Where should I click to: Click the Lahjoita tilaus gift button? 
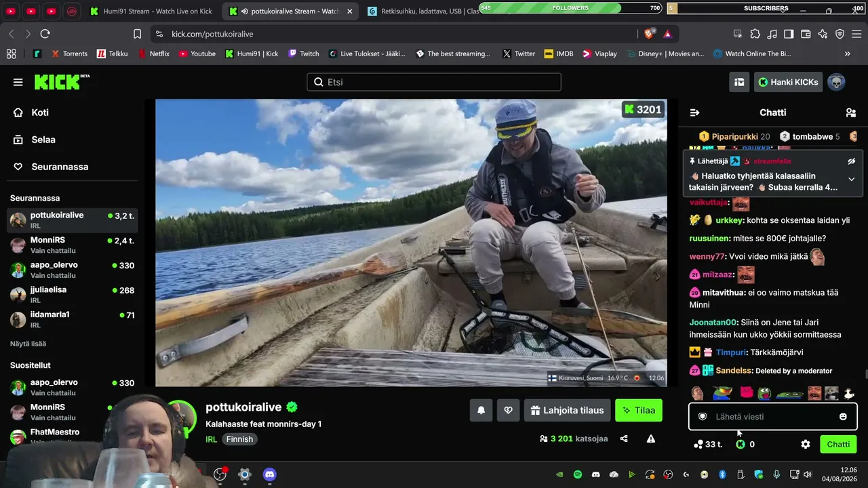(568, 410)
